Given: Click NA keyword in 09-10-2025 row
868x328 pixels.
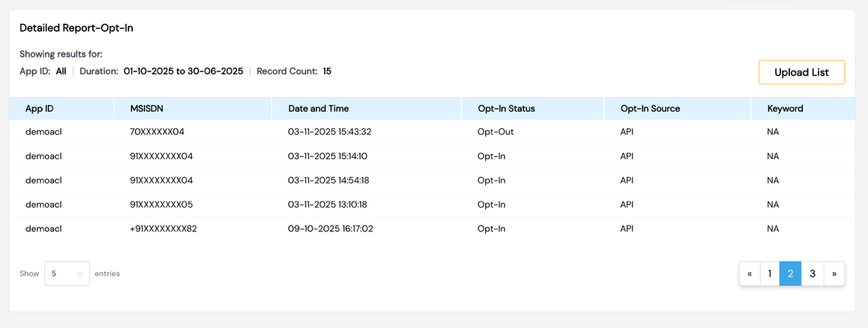Looking at the screenshot, I should [773, 229].
